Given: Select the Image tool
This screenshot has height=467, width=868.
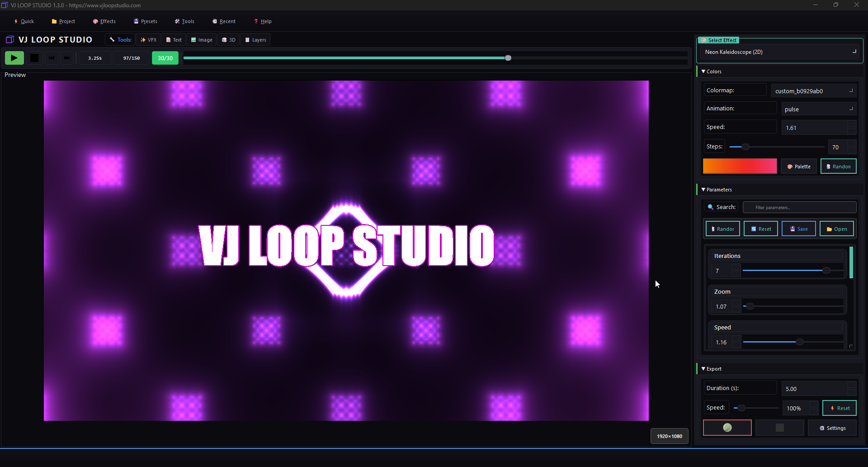Looking at the screenshot, I should pos(202,39).
